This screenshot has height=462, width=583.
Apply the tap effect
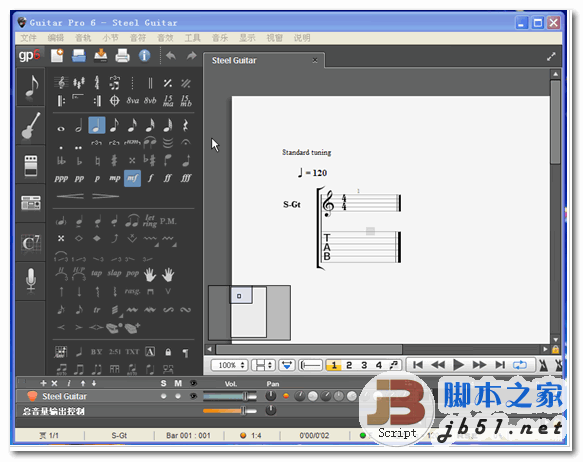pyautogui.click(x=96, y=274)
